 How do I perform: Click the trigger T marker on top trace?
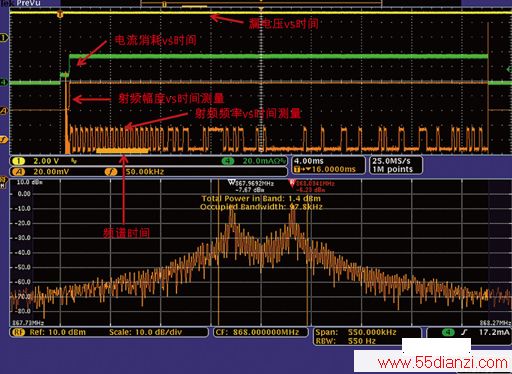pyautogui.click(x=60, y=14)
